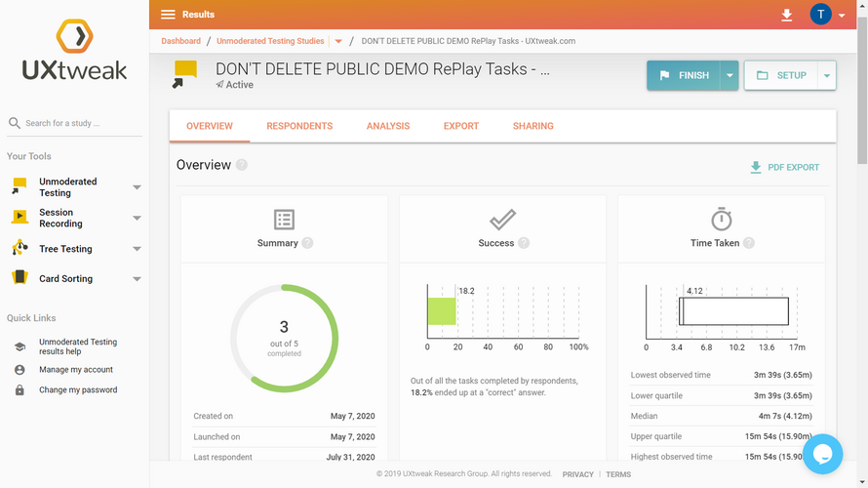The width and height of the screenshot is (868, 488).
Task: Click the UXtweak logo
Action: pos(74,52)
